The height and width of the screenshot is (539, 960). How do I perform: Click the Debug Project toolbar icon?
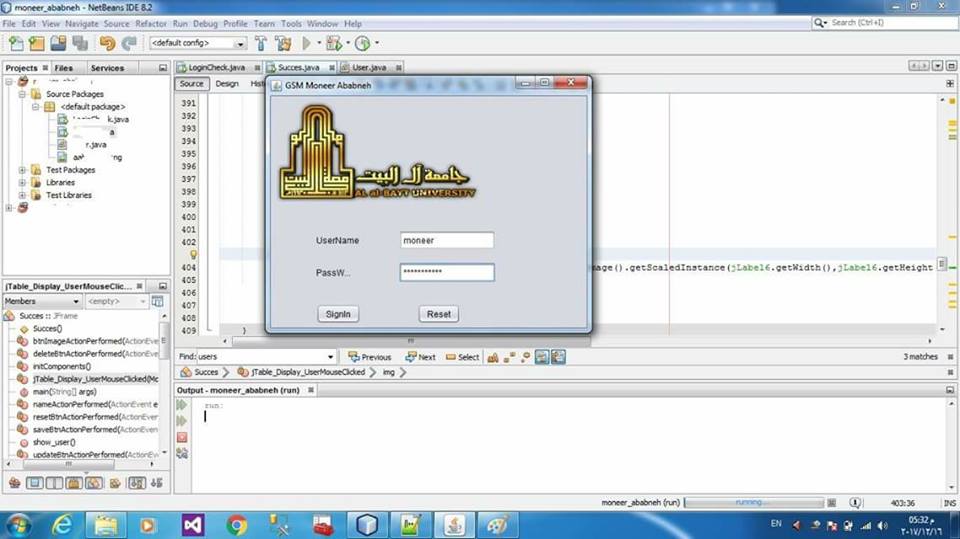[x=333, y=43]
